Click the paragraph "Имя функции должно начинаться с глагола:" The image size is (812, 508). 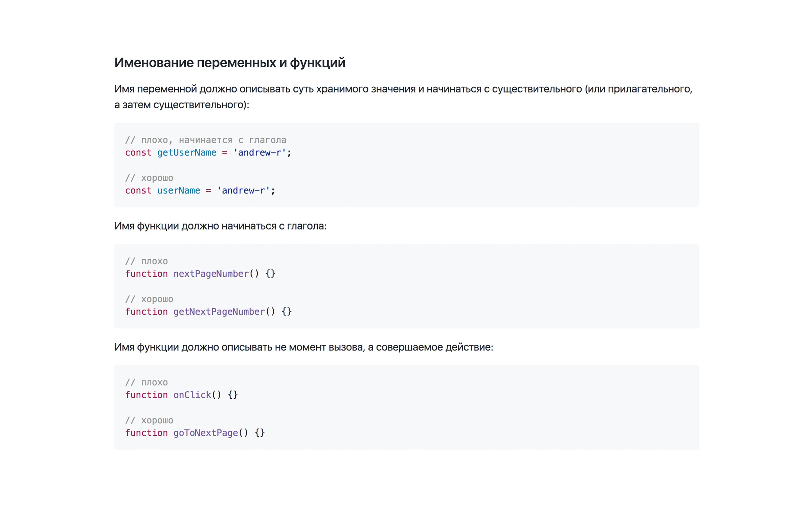(x=220, y=226)
